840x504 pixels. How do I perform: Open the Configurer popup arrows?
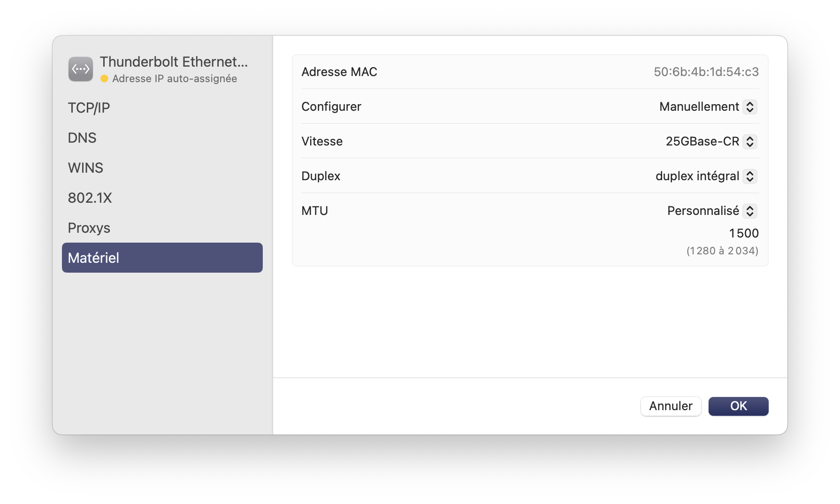tap(750, 107)
